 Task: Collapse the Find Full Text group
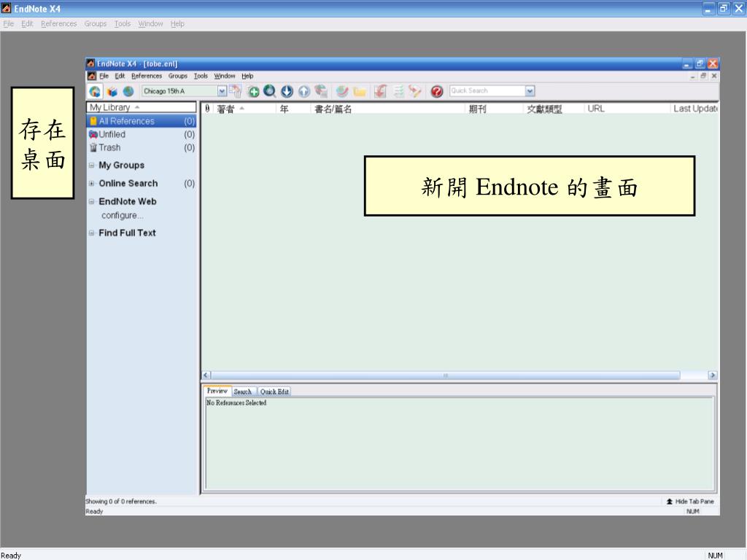click(x=91, y=233)
